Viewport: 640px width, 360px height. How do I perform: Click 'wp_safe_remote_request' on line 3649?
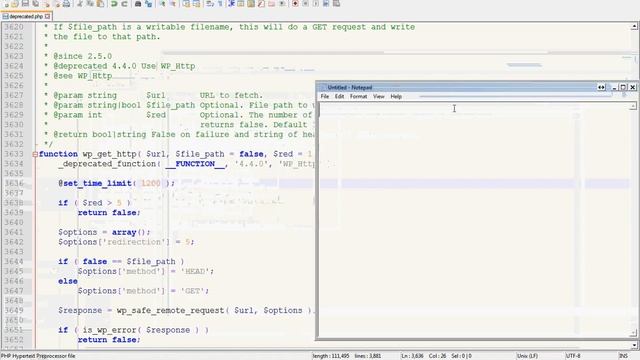tap(171, 311)
